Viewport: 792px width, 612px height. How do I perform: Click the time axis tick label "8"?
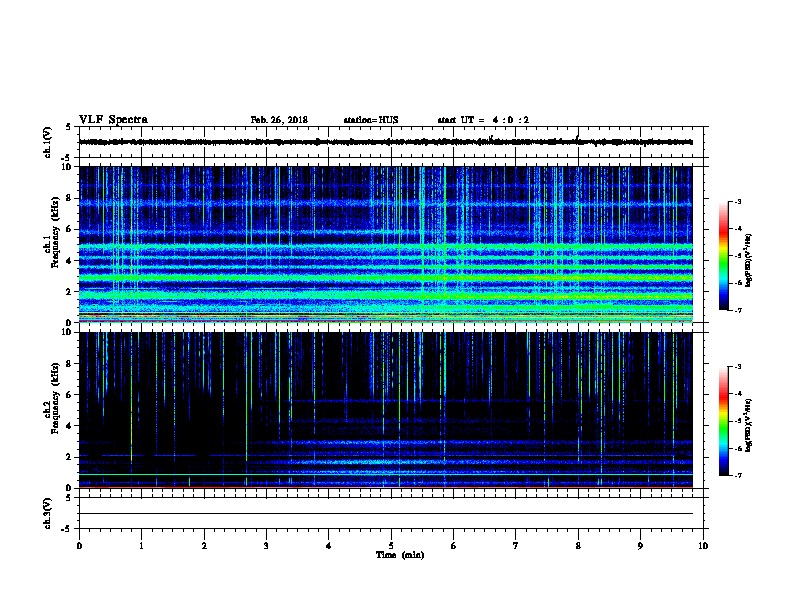[x=578, y=546]
